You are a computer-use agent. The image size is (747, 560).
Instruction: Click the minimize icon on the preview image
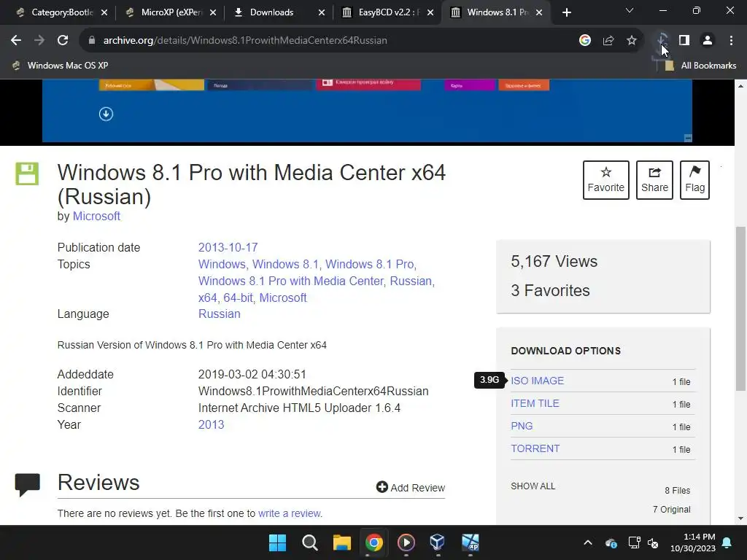688,138
